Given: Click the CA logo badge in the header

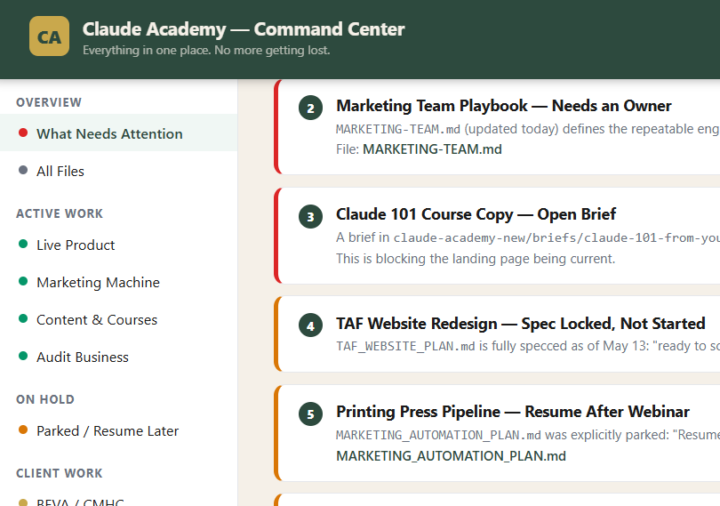Looking at the screenshot, I should pos(49,36).
